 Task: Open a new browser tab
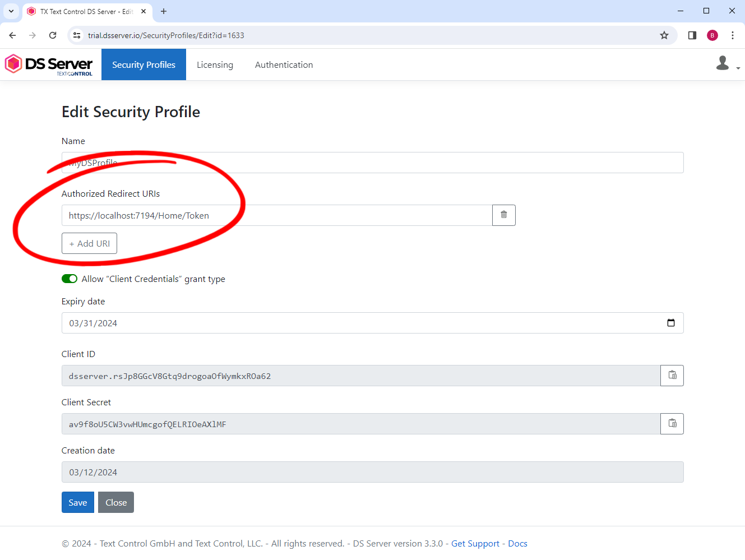[164, 11]
